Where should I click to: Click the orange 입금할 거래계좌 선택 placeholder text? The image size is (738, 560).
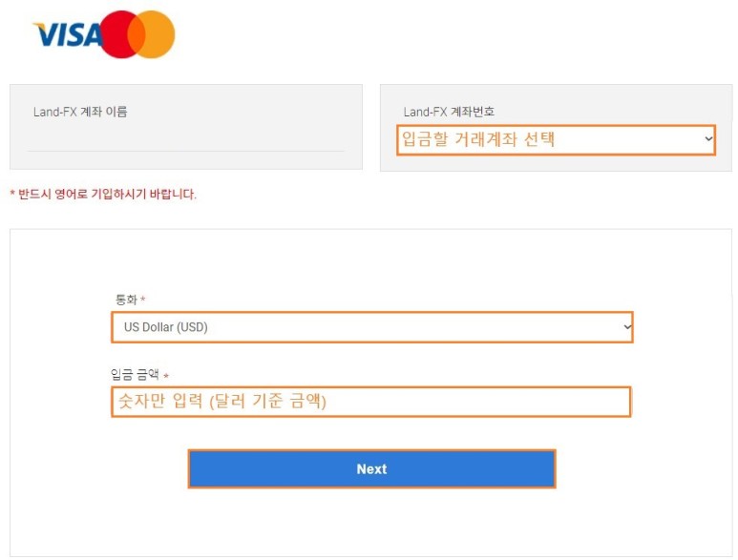pyautogui.click(x=477, y=139)
